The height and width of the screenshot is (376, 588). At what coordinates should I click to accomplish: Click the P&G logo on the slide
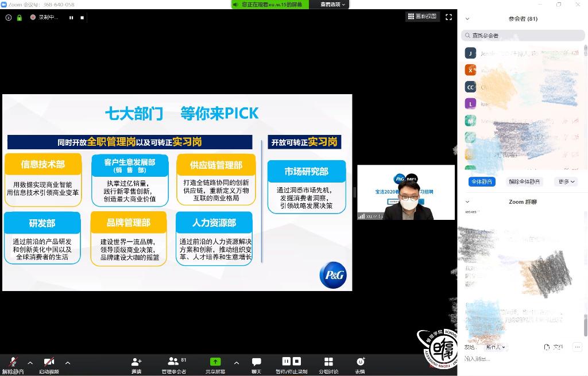[x=333, y=275]
